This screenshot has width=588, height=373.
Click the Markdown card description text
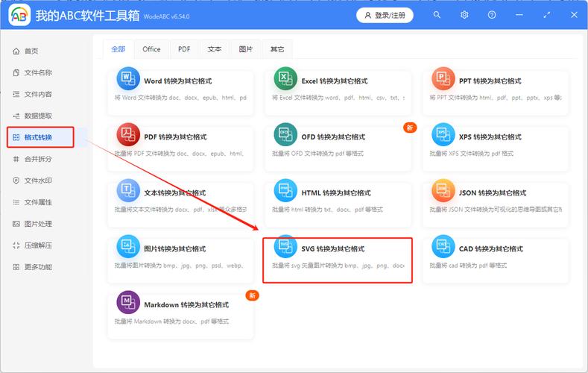(171, 322)
